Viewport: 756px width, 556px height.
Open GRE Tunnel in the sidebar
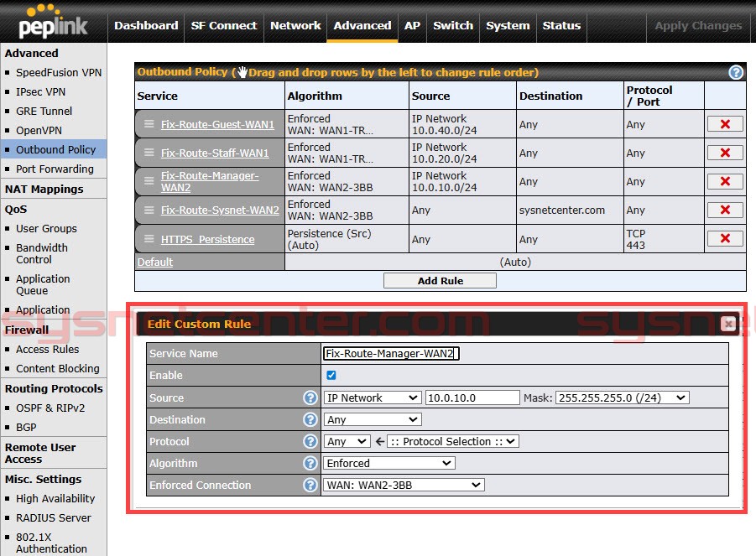point(44,111)
